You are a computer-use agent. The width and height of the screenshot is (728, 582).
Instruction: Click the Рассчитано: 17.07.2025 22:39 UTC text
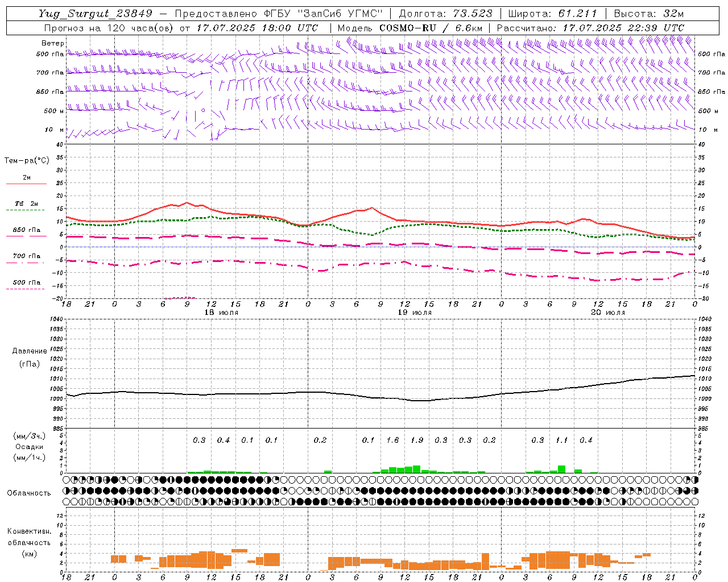pos(590,28)
